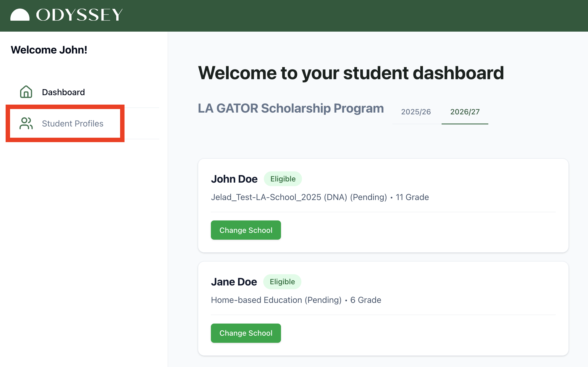
Task: Click Jane Doe's Eligible badge
Action: [x=282, y=282]
